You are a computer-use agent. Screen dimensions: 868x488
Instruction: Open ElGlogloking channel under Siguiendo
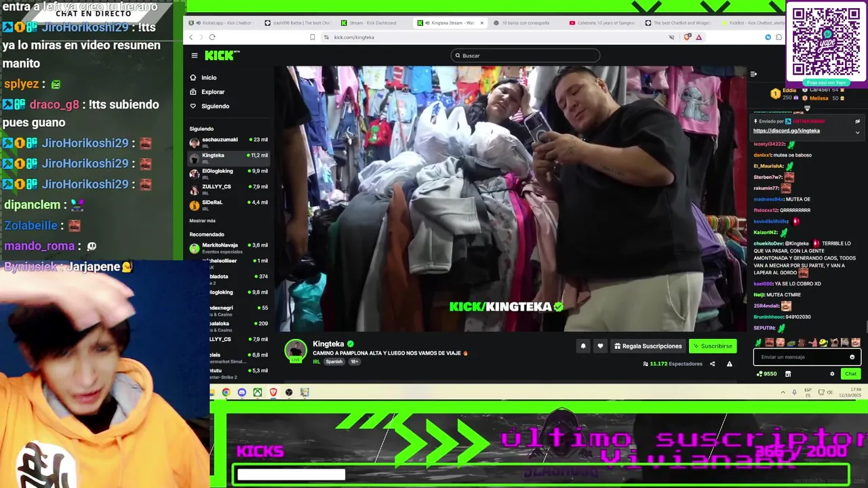(229, 174)
